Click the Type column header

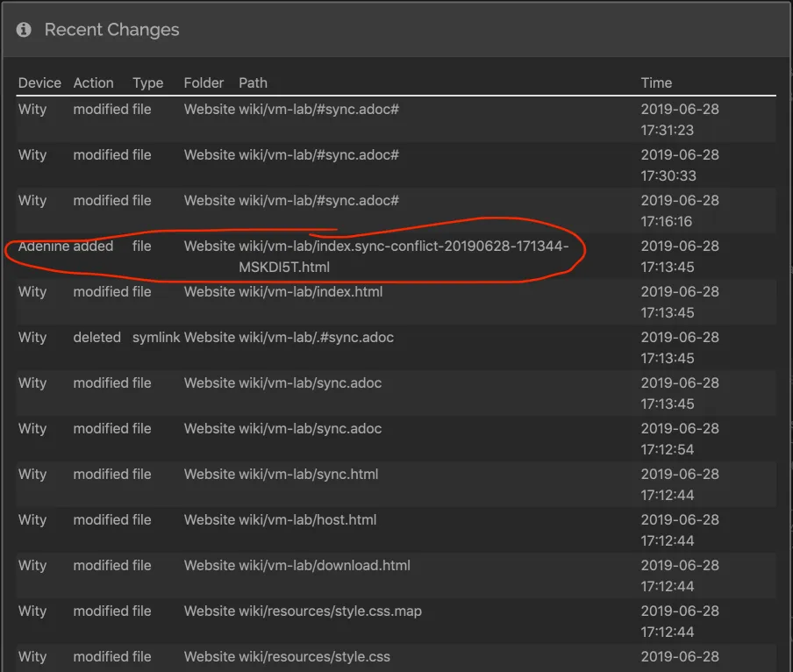[x=147, y=83]
